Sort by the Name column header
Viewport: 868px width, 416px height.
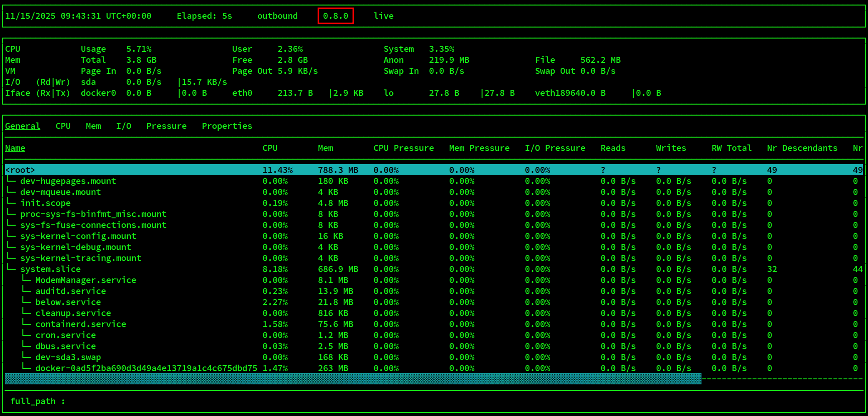pos(15,148)
